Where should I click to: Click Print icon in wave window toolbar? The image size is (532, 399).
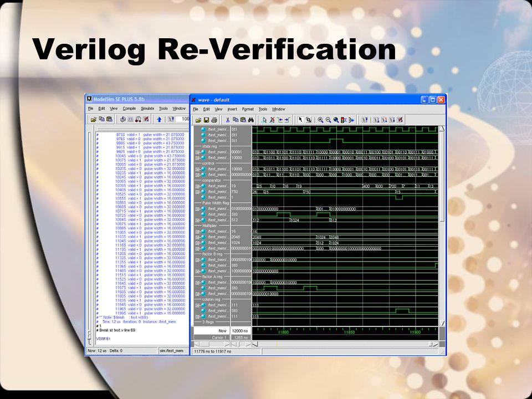(214, 120)
